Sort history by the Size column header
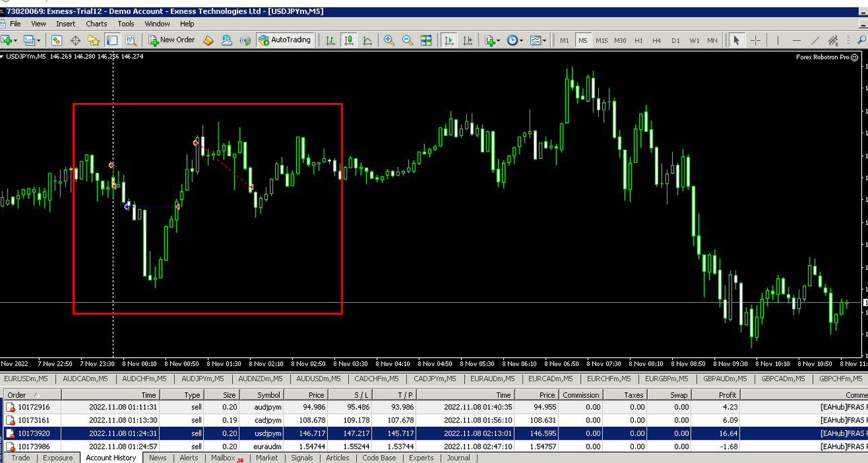Screen dimensions: 868x463 [x=221, y=395]
